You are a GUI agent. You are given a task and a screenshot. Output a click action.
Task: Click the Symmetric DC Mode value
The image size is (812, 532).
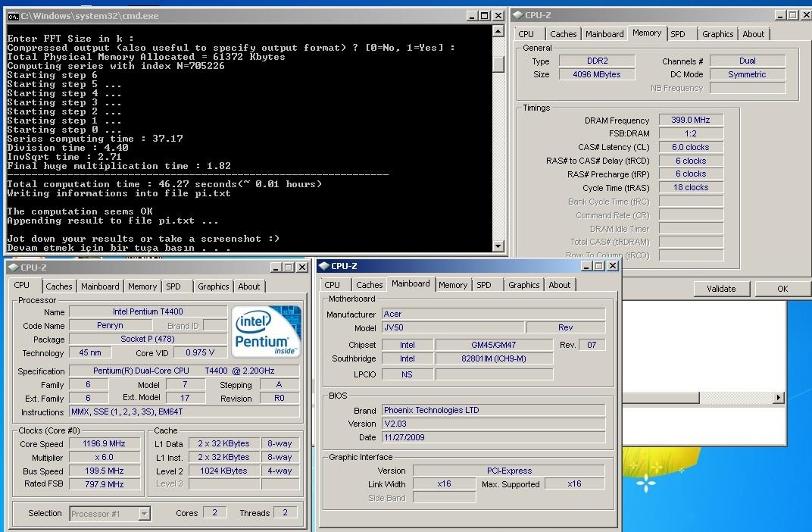click(x=748, y=74)
